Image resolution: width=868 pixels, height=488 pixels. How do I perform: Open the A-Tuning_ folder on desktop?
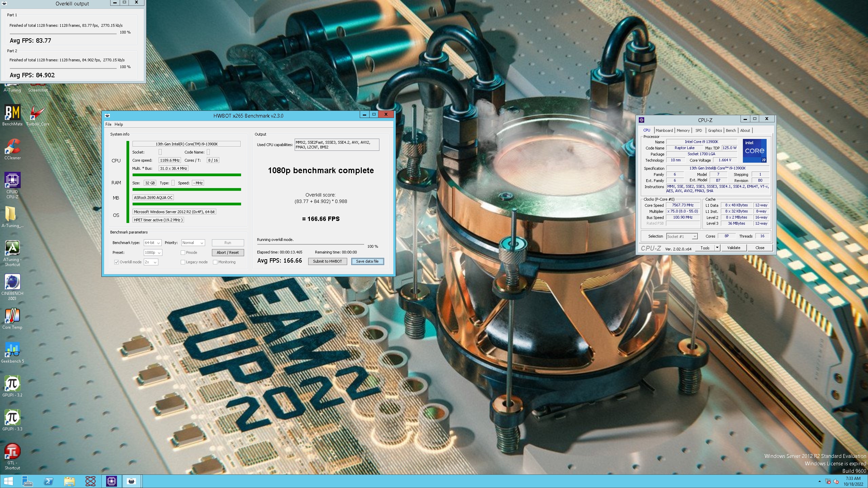point(12,217)
